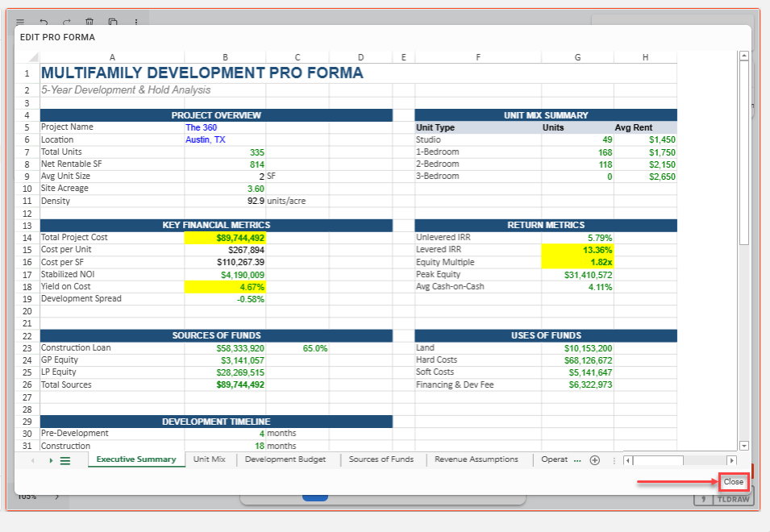This screenshot has height=532, width=770.
Task: Select column B header
Action: (225, 57)
